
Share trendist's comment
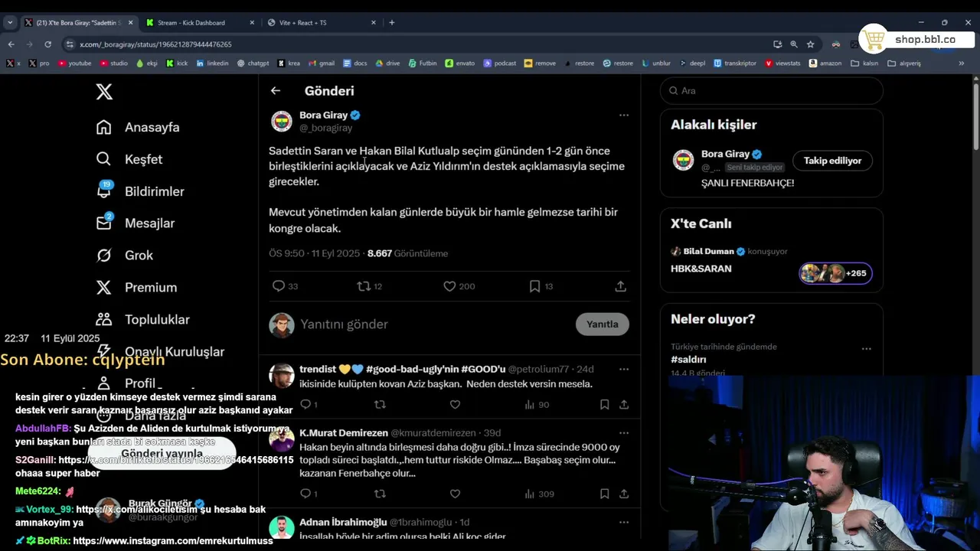(624, 405)
